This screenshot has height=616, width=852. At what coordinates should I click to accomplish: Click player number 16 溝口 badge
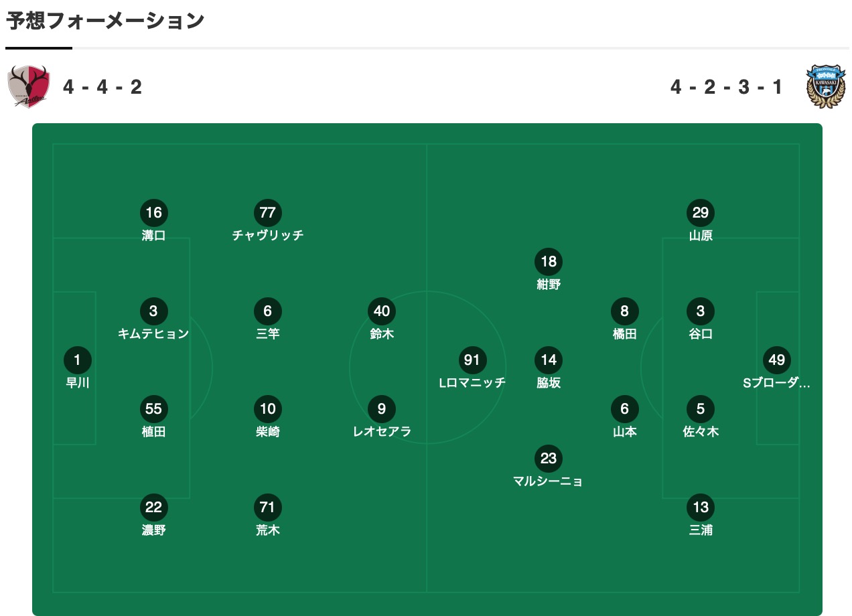pyautogui.click(x=153, y=213)
